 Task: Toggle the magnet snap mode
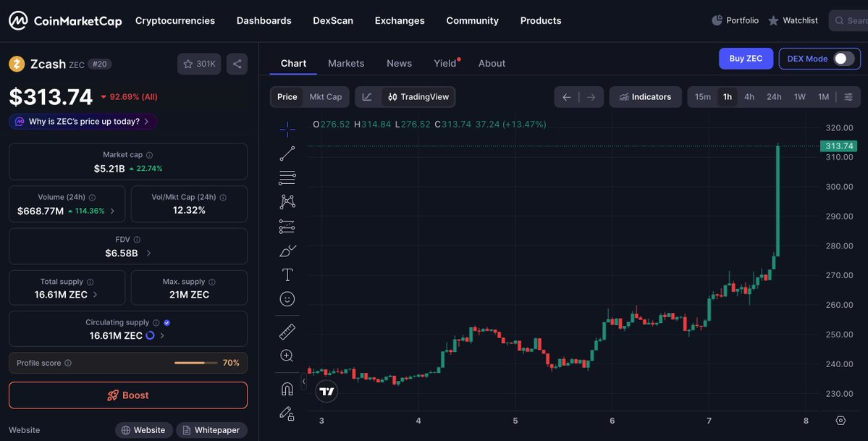coord(287,389)
